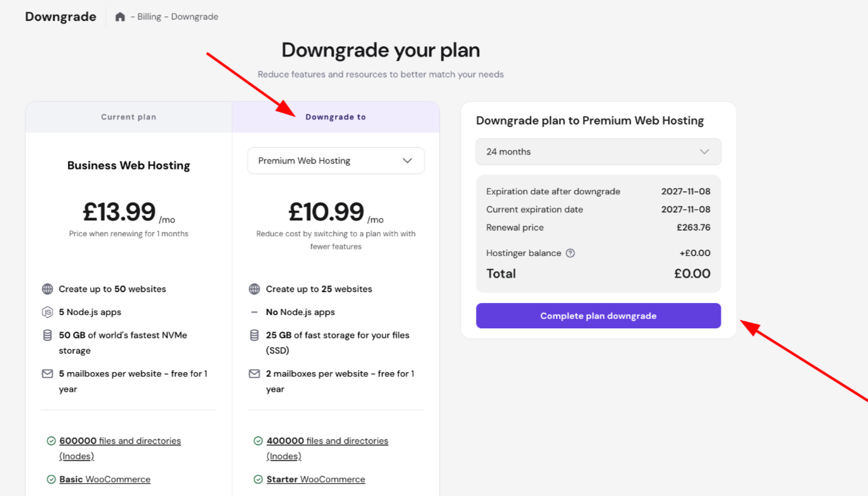The image size is (868, 496).
Task: Click checkmark beside Starter WooCommerce
Action: pyautogui.click(x=258, y=479)
